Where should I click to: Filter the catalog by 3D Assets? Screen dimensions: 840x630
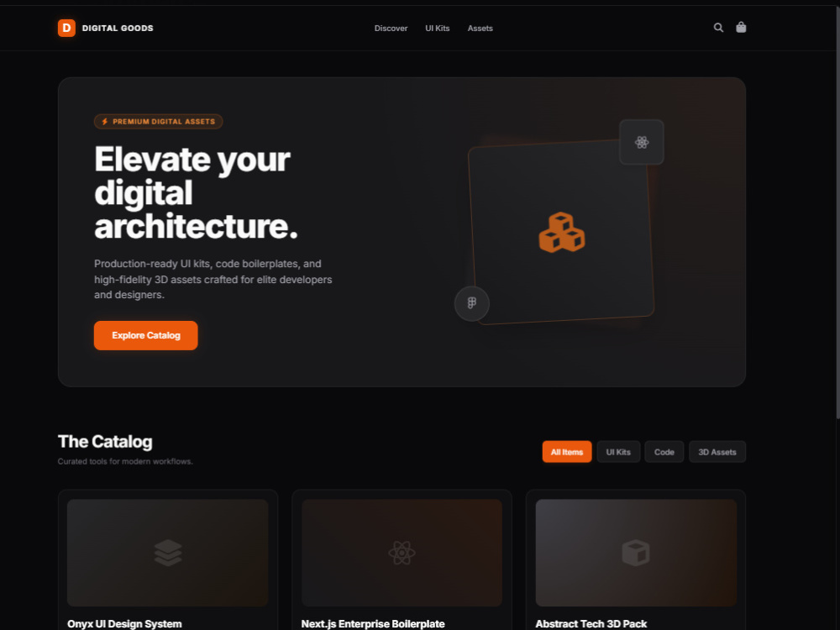pyautogui.click(x=717, y=452)
